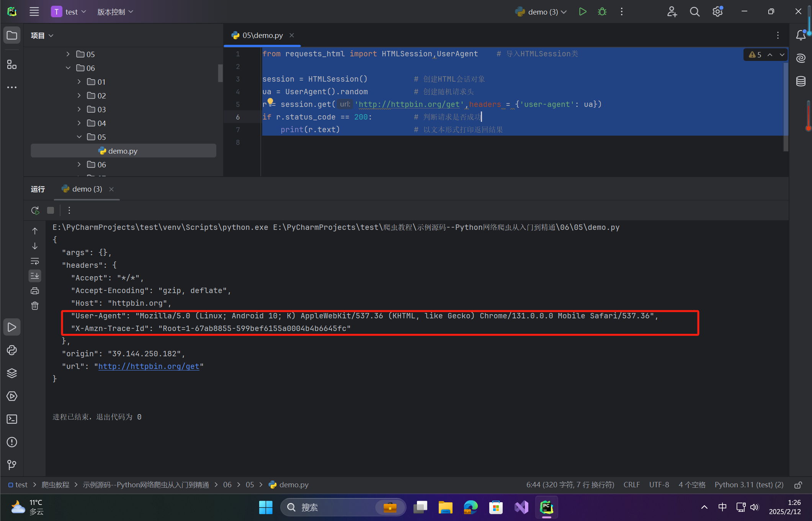Viewport: 812px width, 521px height.
Task: Open the Git version control tool window
Action: (x=12, y=465)
